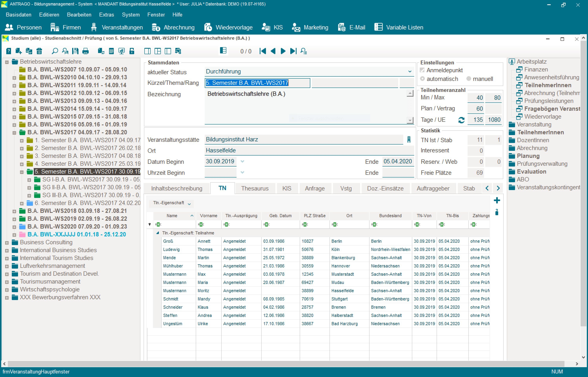Screen dimensions: 588x377
Task: Select the manuell radio button
Action: 468,79
